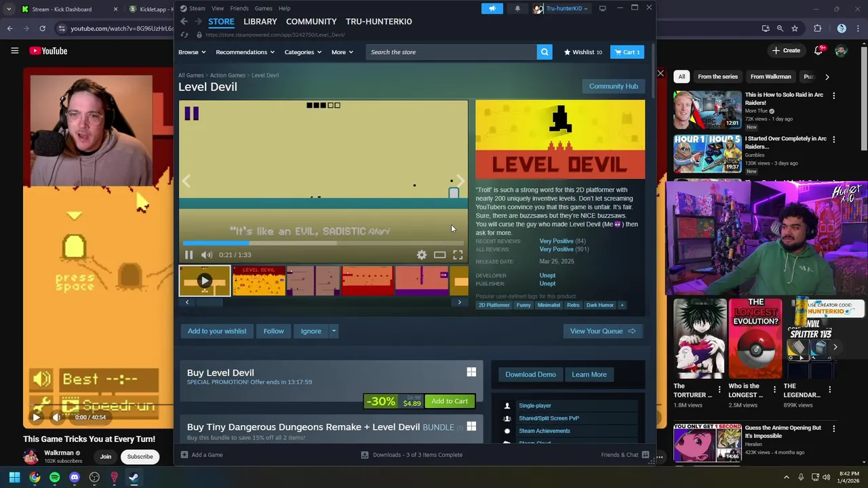868x488 pixels.
Task: Switch to the LIBRARY tab
Action: pos(260,22)
